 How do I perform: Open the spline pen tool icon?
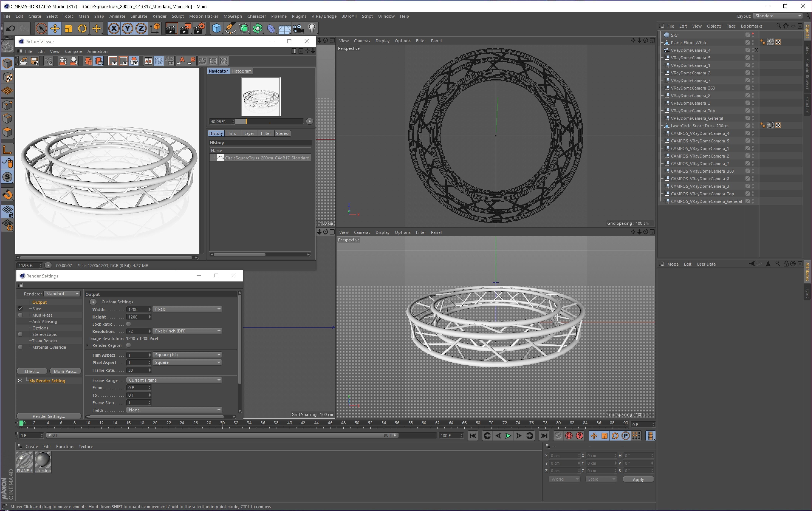pyautogui.click(x=230, y=29)
